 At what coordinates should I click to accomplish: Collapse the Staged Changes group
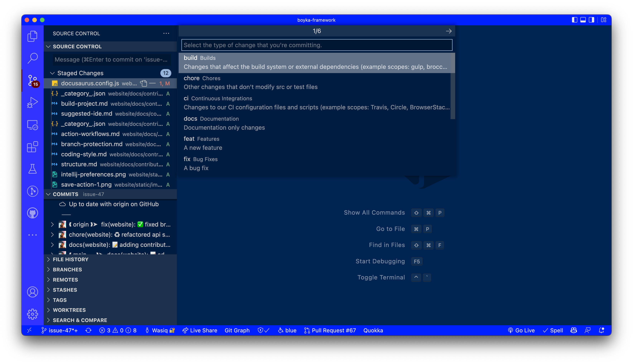(52, 73)
